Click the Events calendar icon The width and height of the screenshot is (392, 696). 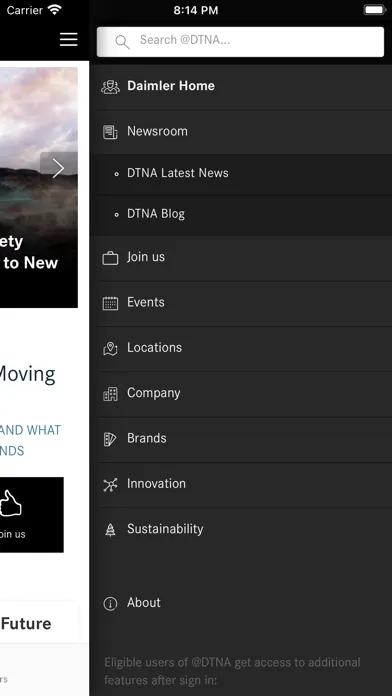(110, 303)
